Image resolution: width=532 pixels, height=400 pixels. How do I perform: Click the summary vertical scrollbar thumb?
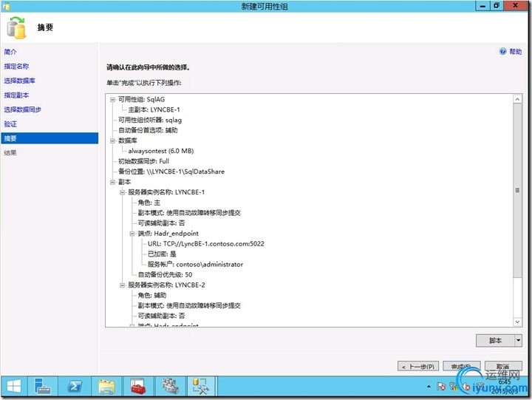point(517,191)
